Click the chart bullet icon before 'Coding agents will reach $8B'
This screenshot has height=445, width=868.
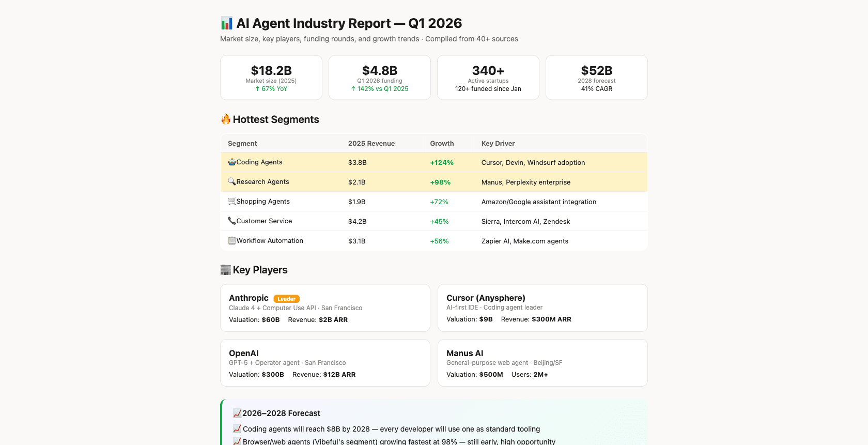coord(237,429)
